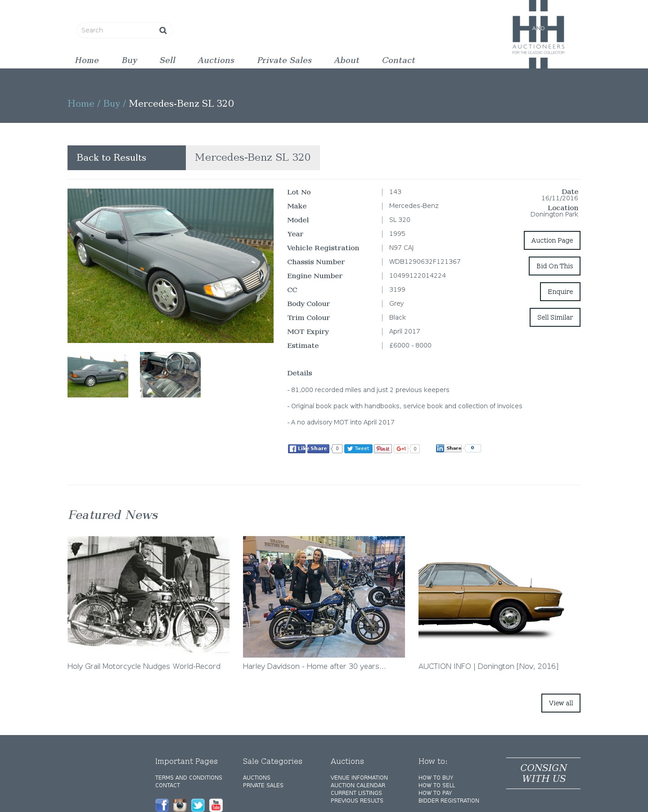Viewport: 648px width, 812px height.
Task: Click the chassis number WDB1290632F121367
Action: [425, 262]
